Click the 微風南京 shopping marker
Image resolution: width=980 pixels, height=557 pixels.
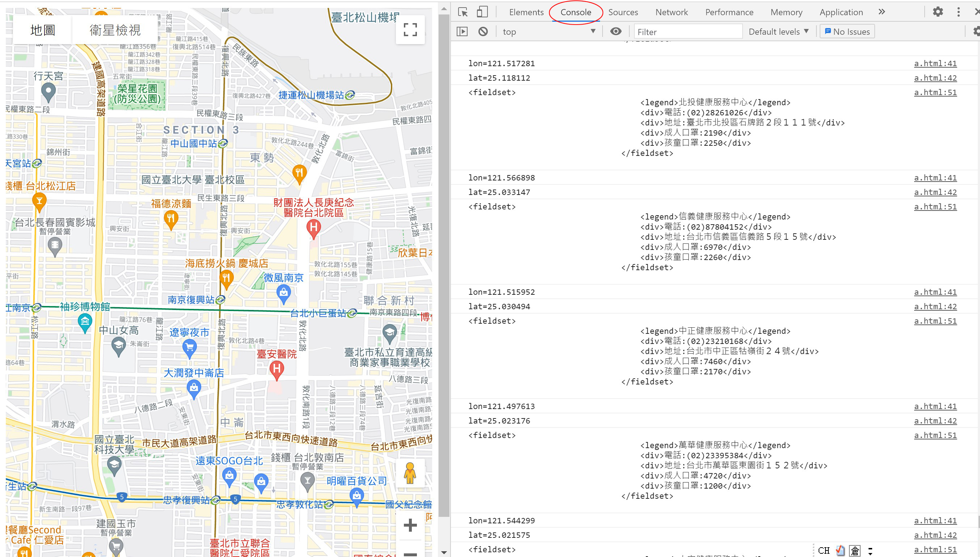pos(284,295)
